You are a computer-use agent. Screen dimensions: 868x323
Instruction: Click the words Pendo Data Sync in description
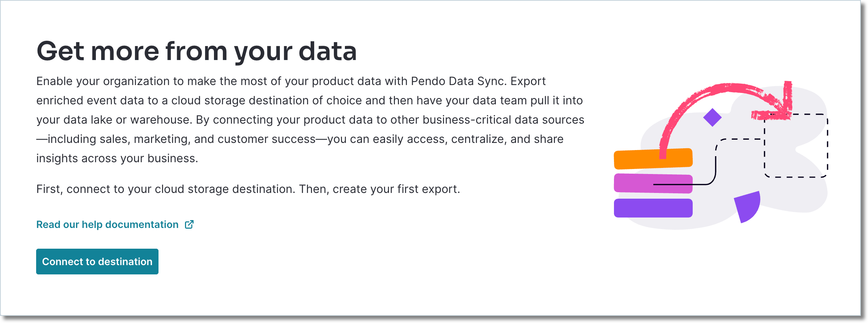(x=459, y=81)
